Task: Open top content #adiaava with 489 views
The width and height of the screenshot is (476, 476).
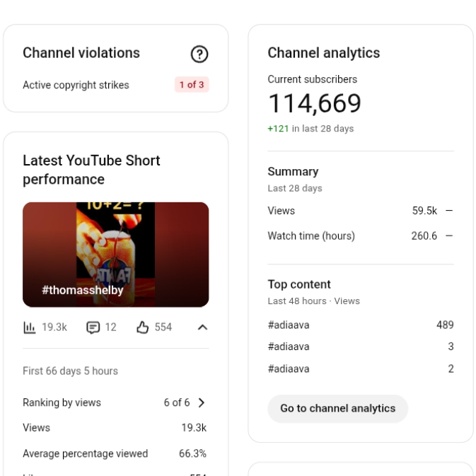Action: (x=289, y=325)
